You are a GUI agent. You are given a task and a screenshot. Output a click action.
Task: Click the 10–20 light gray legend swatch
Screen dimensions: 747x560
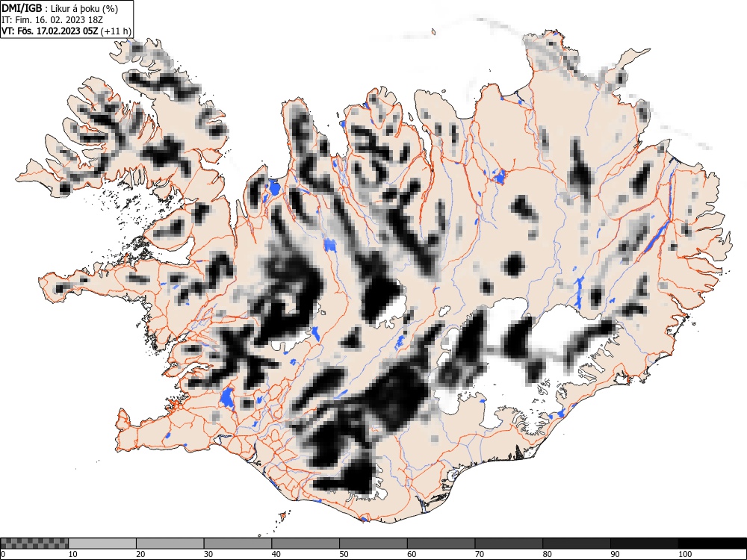click(x=102, y=544)
